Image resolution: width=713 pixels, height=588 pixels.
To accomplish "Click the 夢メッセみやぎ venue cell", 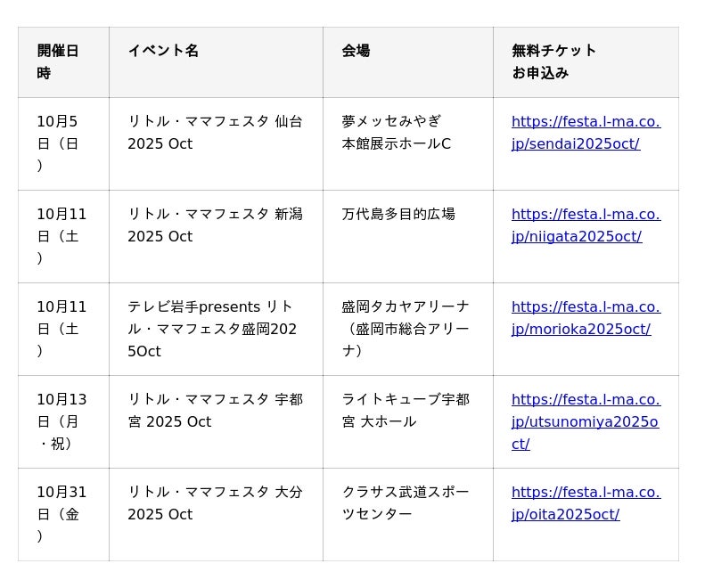I will pos(396,133).
